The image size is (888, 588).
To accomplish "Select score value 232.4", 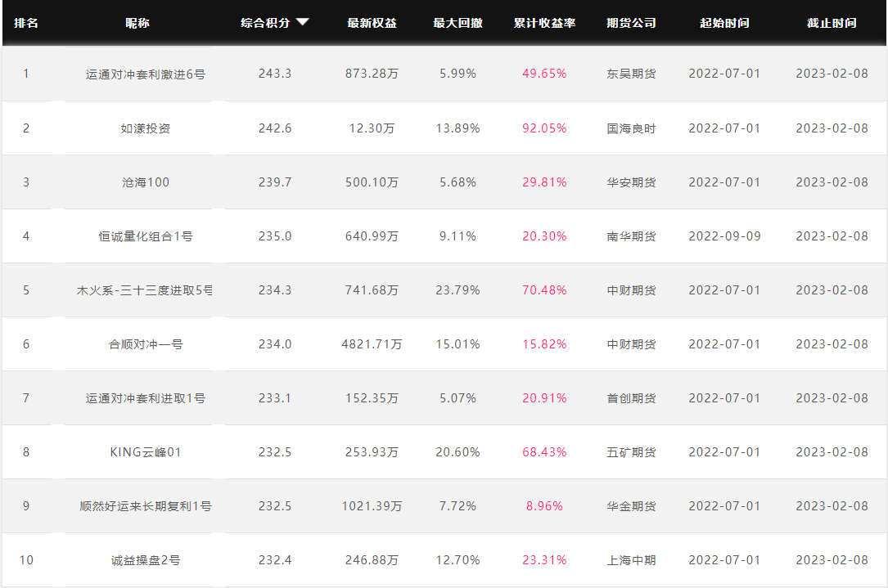I will pyautogui.click(x=275, y=560).
